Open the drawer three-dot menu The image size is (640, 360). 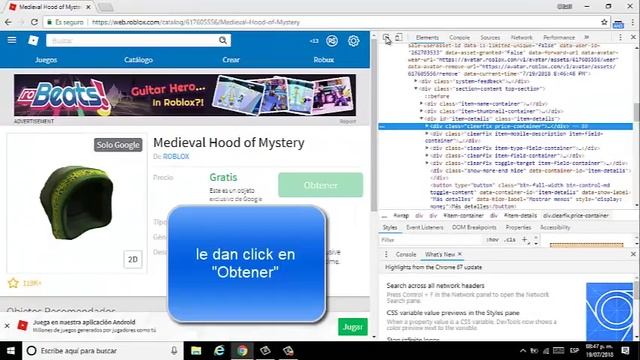coord(386,254)
